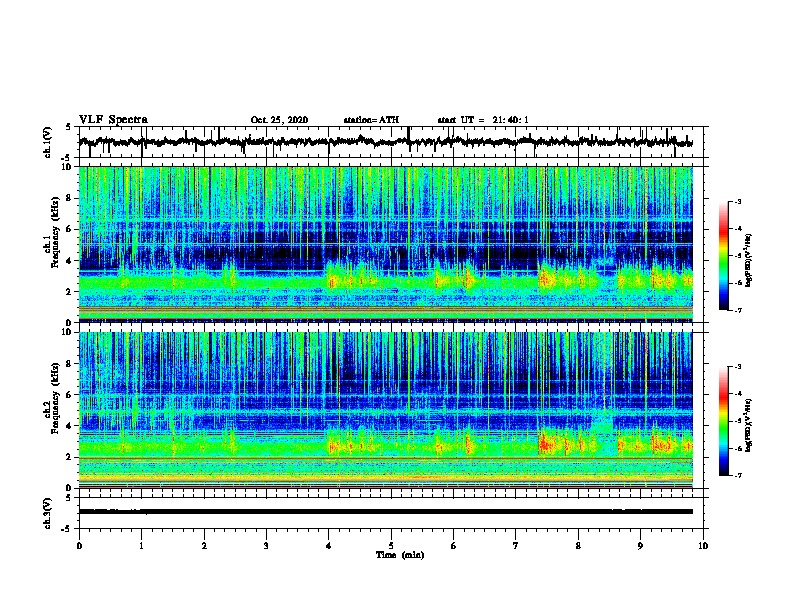Click the "-3" tick on ch.1 colorbar
The height and width of the screenshot is (612, 792).
tap(737, 201)
